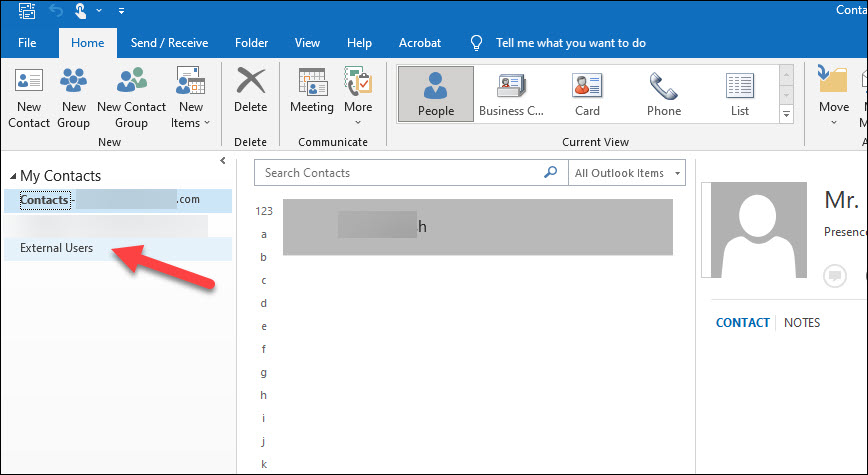Open the View tab
Screen dimensions: 868x475
pos(307,43)
